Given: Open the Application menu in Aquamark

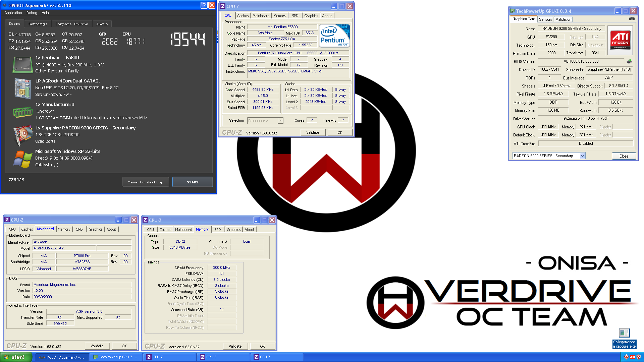Looking at the screenshot, I should point(13,13).
